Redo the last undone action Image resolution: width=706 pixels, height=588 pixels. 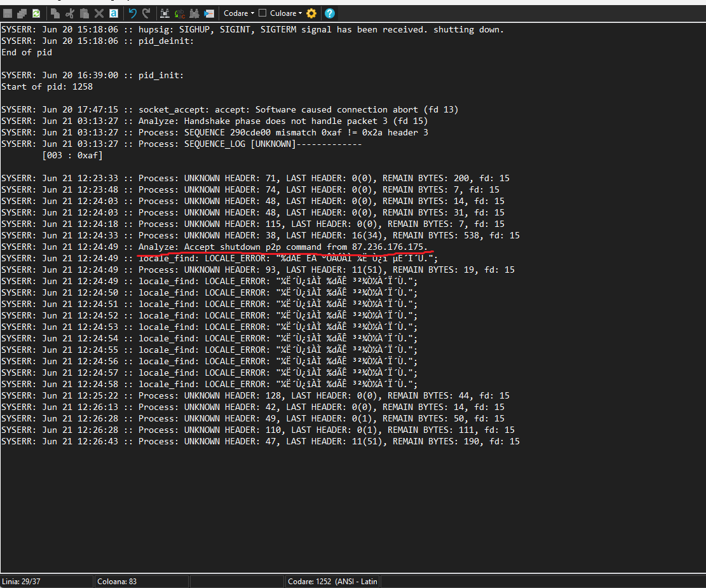(x=146, y=13)
